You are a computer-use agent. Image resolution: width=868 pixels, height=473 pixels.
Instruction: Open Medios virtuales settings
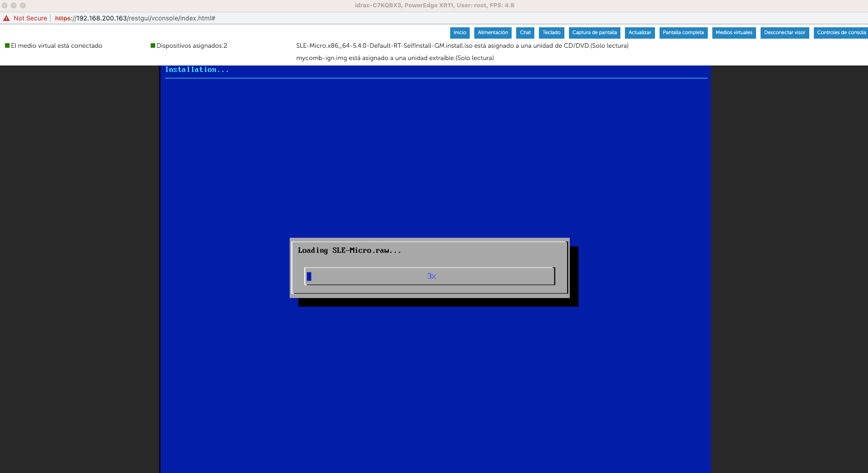click(734, 33)
